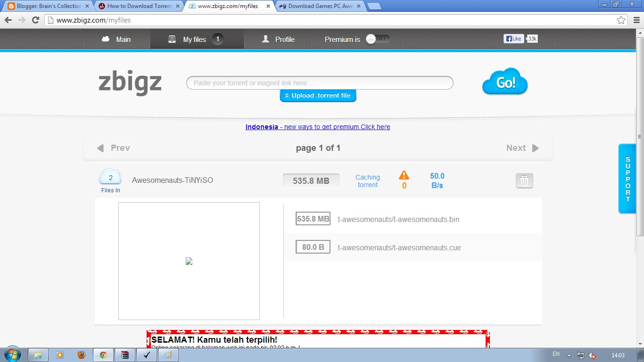This screenshot has width=644, height=362.
Task: Open a new browser tab
Action: coord(374,6)
